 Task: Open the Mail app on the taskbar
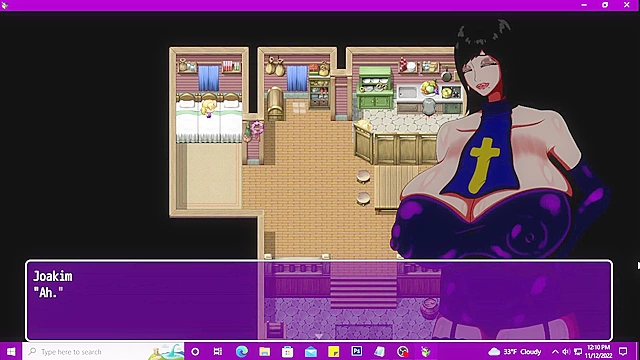(x=311, y=351)
